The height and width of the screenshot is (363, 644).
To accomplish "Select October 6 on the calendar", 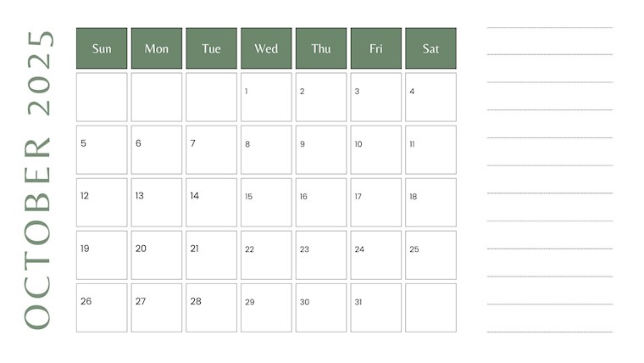I will click(157, 150).
